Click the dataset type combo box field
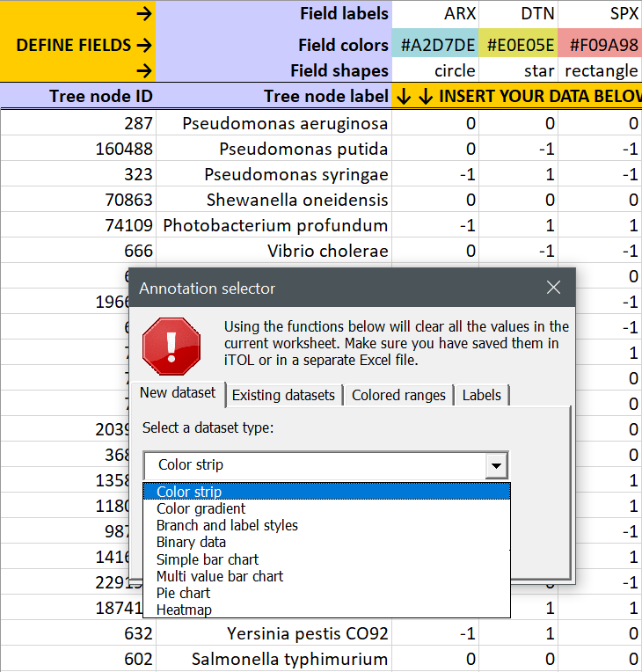This screenshot has width=642, height=672. coord(314,465)
